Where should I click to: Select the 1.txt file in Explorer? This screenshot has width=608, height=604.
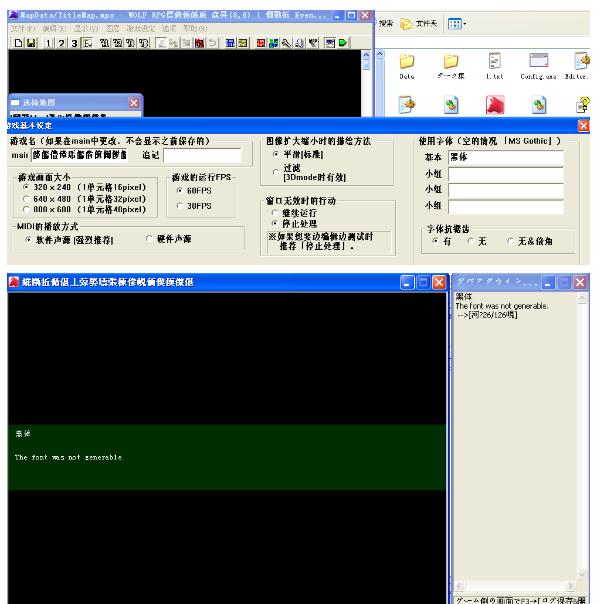[495, 66]
